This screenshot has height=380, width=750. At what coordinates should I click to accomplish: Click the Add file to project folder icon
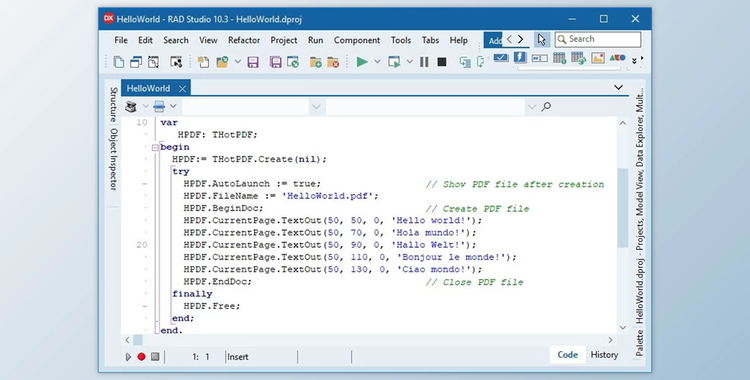click(315, 62)
